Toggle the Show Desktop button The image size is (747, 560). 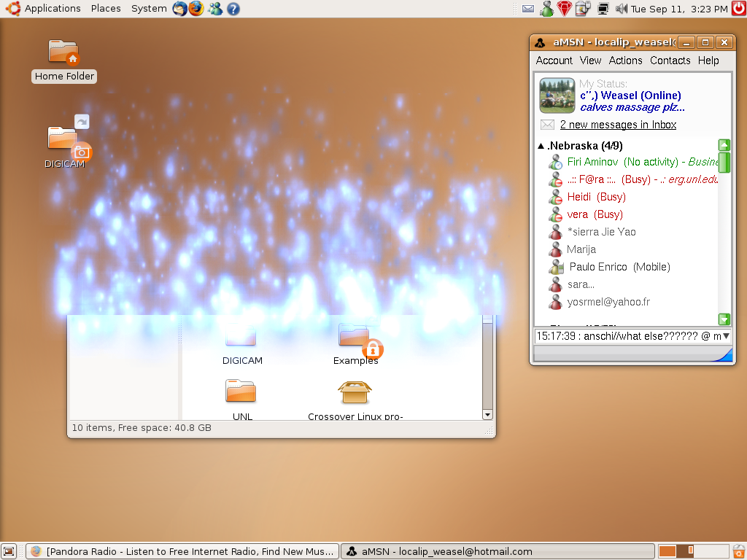point(9,551)
